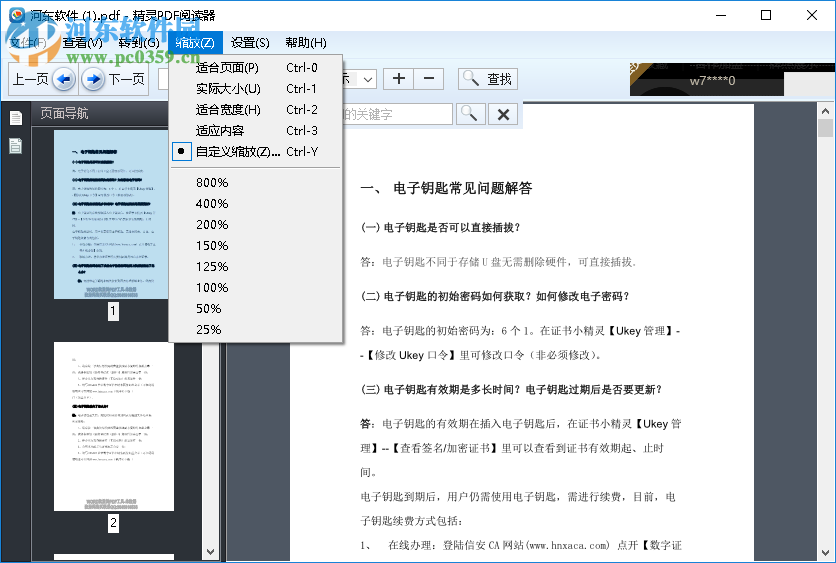Viewport: 836px width, 563px height.
Task: Set zoom to 200%
Action: click(255, 224)
